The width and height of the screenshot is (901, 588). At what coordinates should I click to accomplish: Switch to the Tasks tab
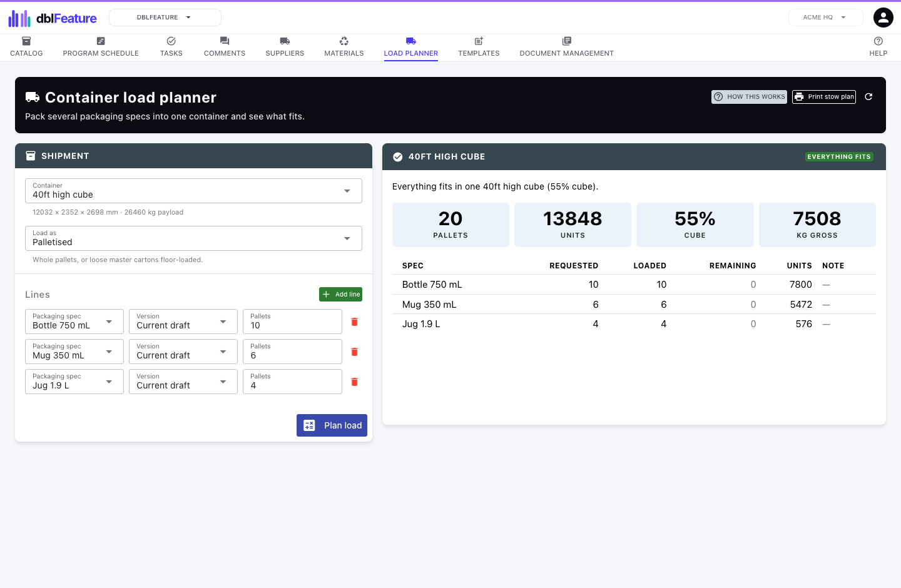click(171, 47)
